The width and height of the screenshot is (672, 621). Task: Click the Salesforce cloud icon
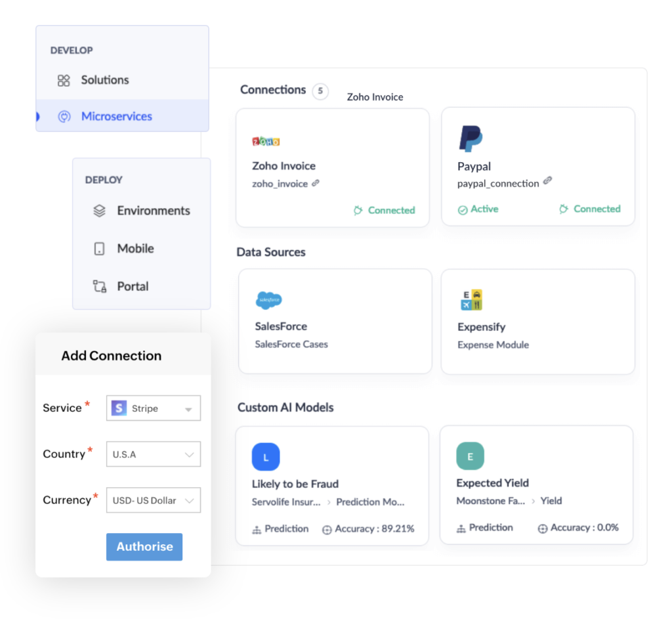point(268,300)
